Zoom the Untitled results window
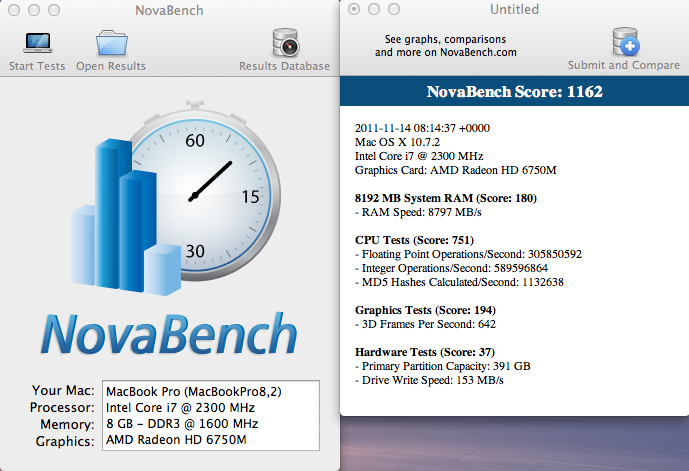 click(395, 10)
